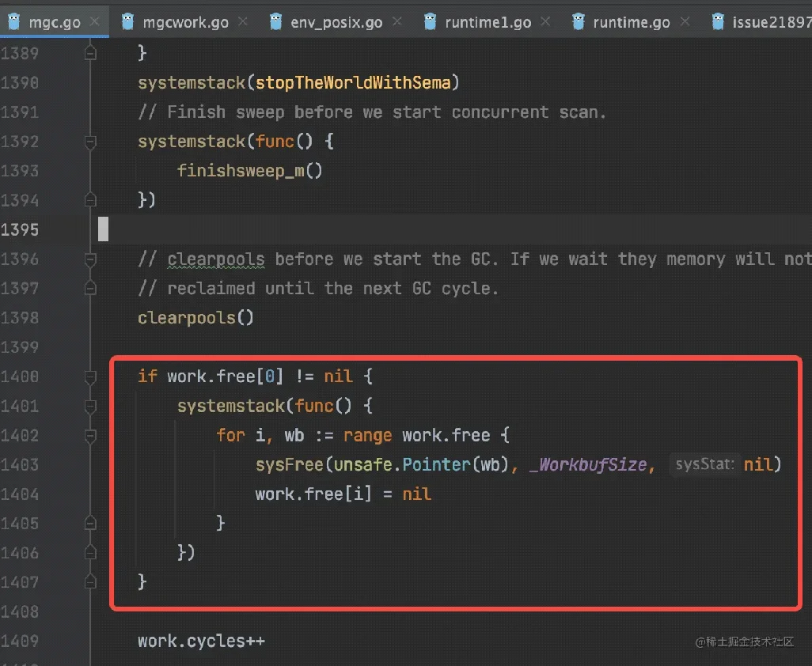This screenshot has height=666, width=812.
Task: Click line number 1395 in gutter
Action: (x=20, y=229)
